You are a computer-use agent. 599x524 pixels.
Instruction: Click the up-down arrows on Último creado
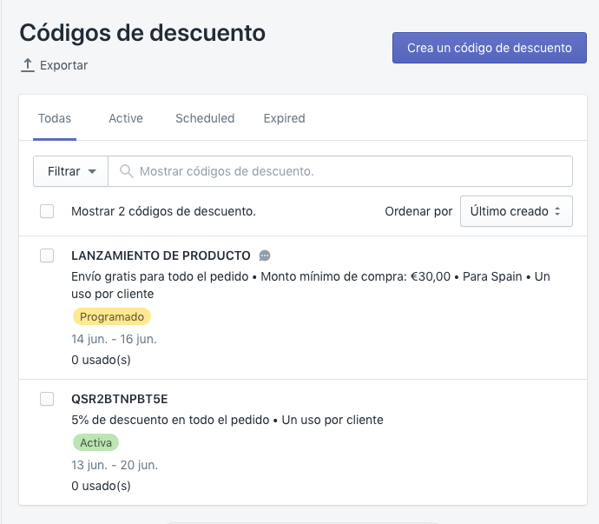pos(557,211)
